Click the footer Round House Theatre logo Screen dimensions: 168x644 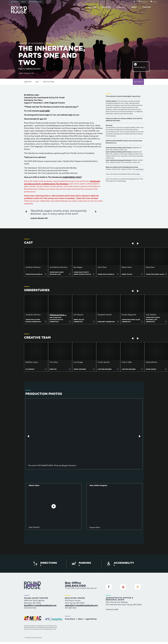[32, 585]
